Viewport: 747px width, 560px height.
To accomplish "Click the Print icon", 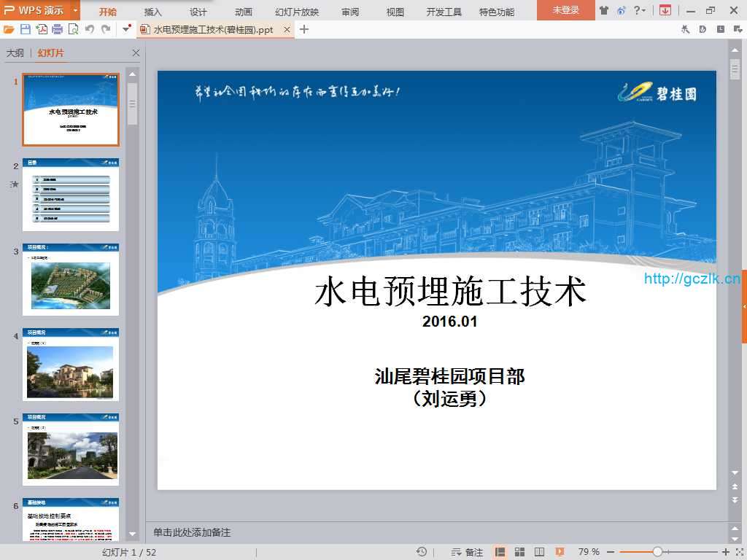I will click(58, 29).
